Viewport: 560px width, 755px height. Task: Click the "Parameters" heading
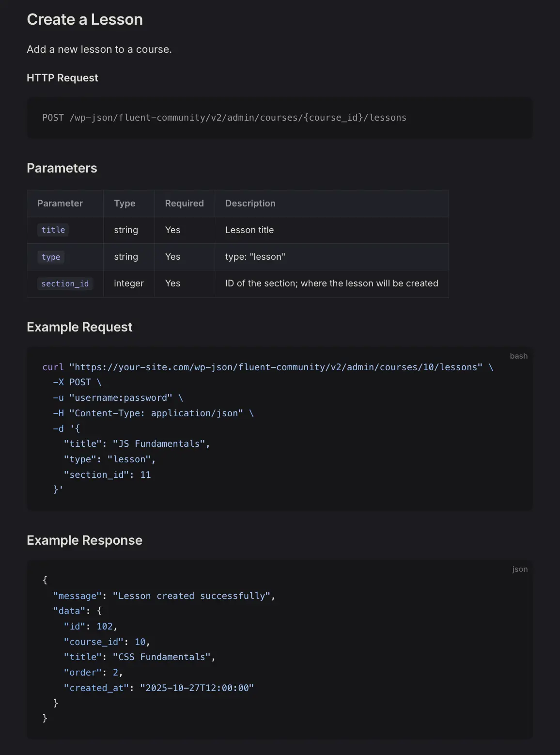point(62,168)
